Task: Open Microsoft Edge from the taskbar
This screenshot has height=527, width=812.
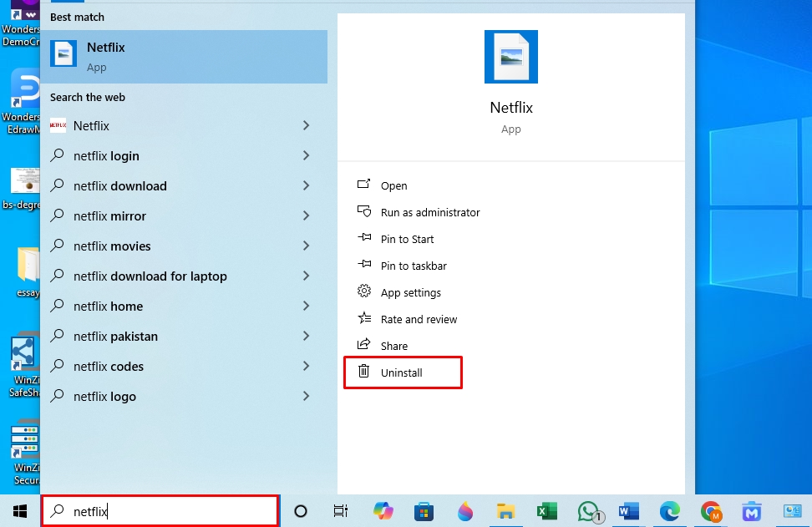Action: coord(670,511)
